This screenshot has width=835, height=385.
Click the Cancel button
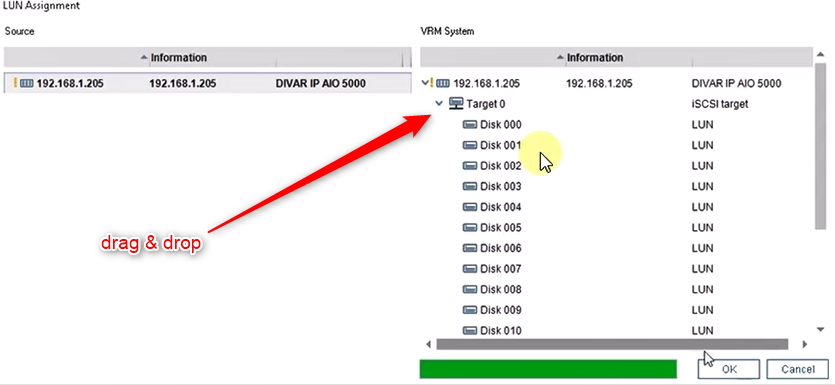pyautogui.click(x=798, y=369)
